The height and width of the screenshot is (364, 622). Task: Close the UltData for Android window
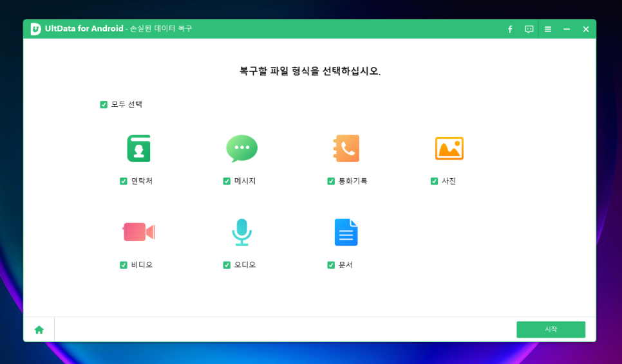click(x=585, y=29)
